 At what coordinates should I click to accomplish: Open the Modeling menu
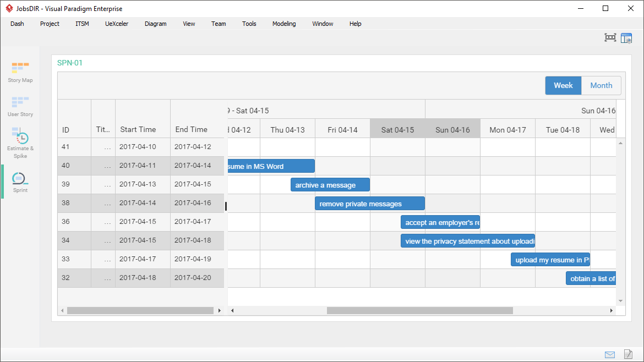pos(284,24)
